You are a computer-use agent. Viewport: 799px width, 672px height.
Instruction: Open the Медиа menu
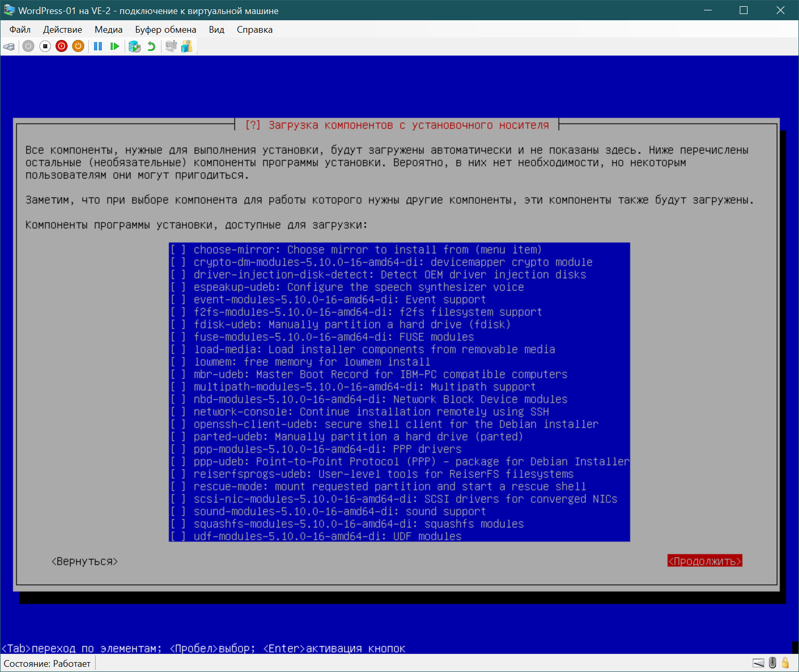pyautogui.click(x=109, y=30)
